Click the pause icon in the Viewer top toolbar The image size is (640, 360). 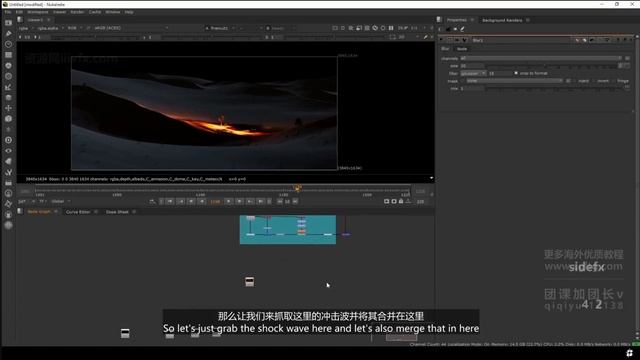pos(391,28)
